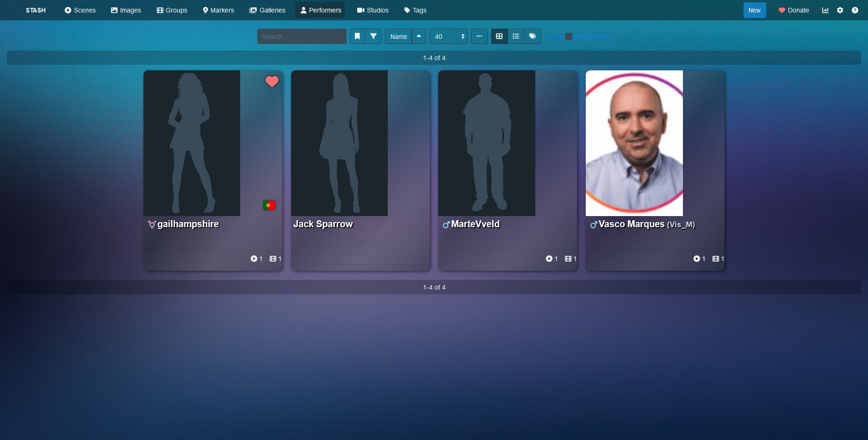Click the Portugal flag on gailhampshire card

269,205
